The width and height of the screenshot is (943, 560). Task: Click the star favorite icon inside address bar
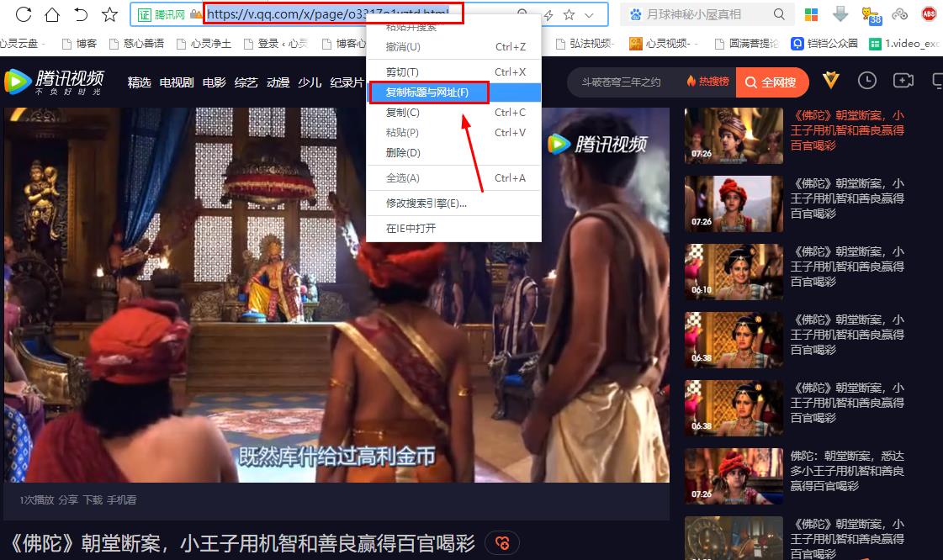pyautogui.click(x=569, y=15)
